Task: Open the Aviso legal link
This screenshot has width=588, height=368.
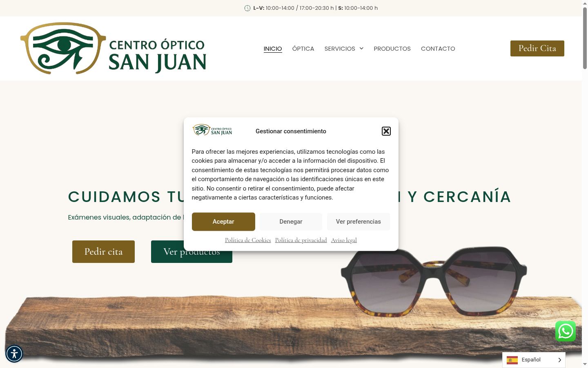Action: click(344, 240)
